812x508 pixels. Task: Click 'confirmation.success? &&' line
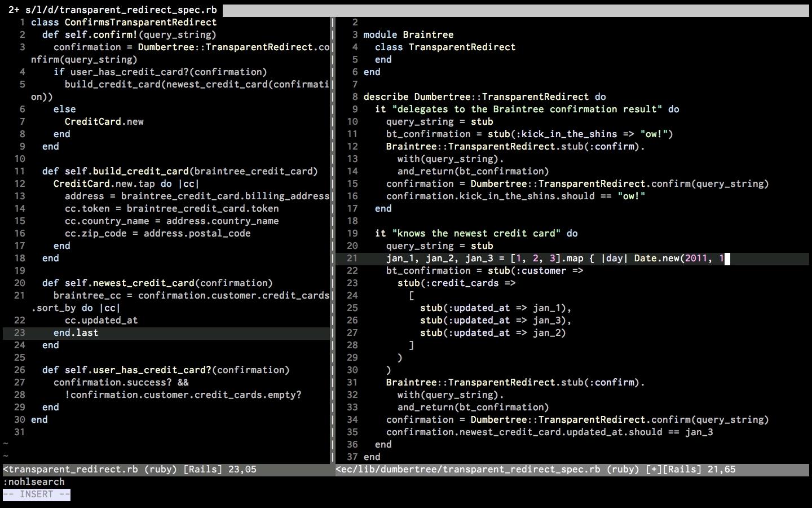coord(121,382)
